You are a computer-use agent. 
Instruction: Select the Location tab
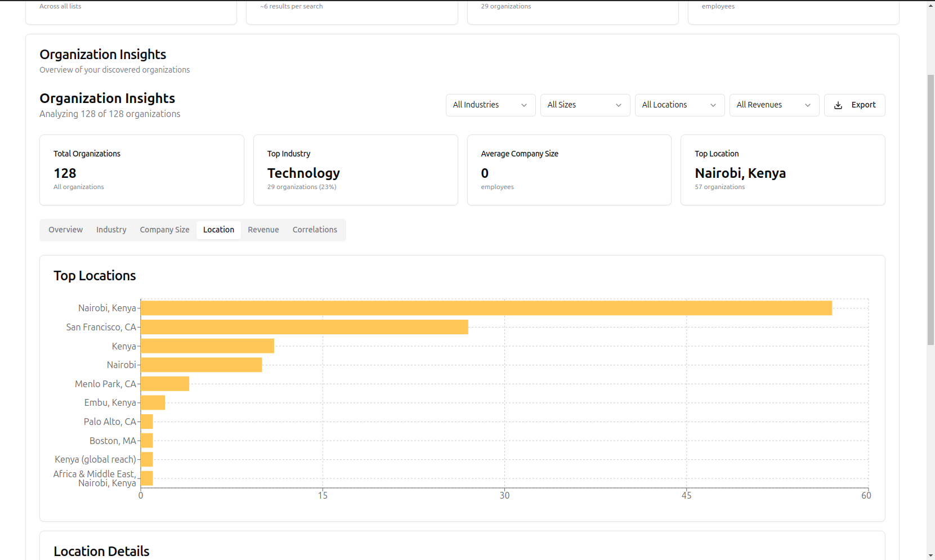click(219, 230)
